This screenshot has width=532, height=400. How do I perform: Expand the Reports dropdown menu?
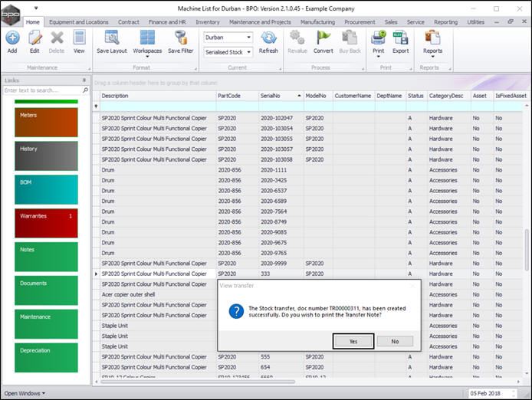pyautogui.click(x=432, y=42)
